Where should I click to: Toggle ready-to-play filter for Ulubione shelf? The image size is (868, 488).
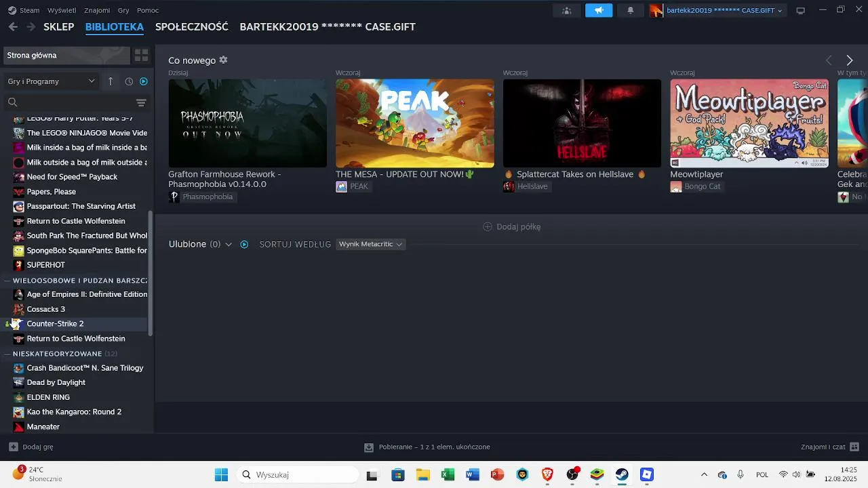click(x=244, y=244)
